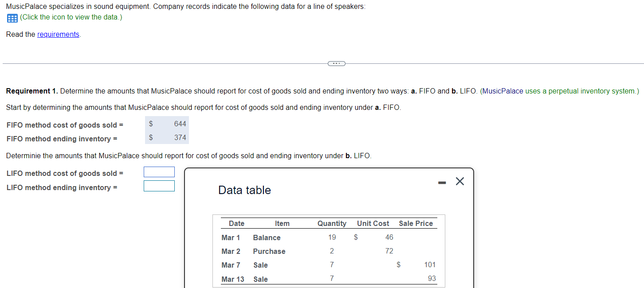The image size is (644, 288).
Task: Expand the ellipsis divider in the page middle
Action: 336,63
